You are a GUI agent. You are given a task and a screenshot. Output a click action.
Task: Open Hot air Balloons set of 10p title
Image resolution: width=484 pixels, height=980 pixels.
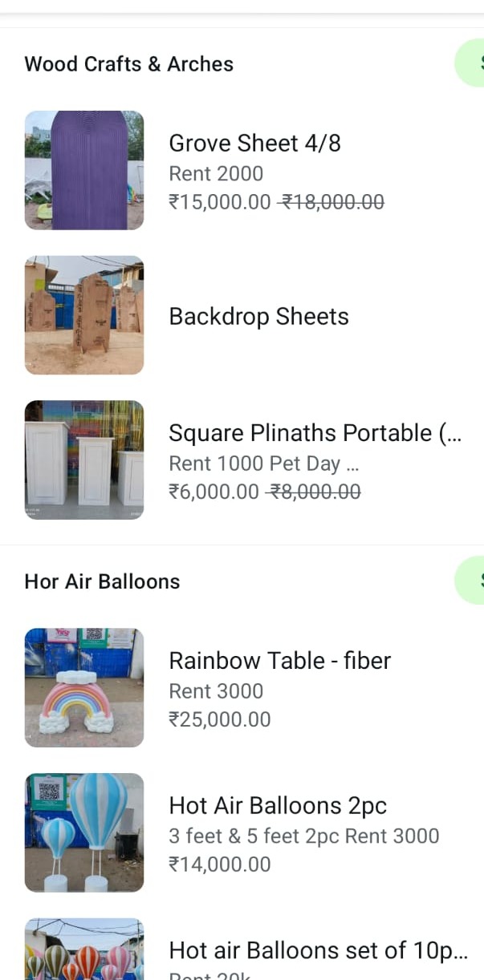point(318,950)
